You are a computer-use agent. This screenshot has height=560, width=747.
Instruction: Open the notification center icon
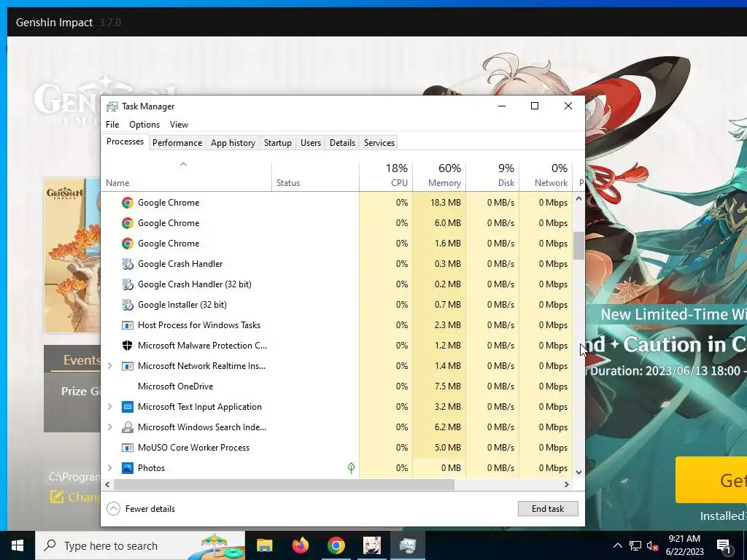point(724,545)
